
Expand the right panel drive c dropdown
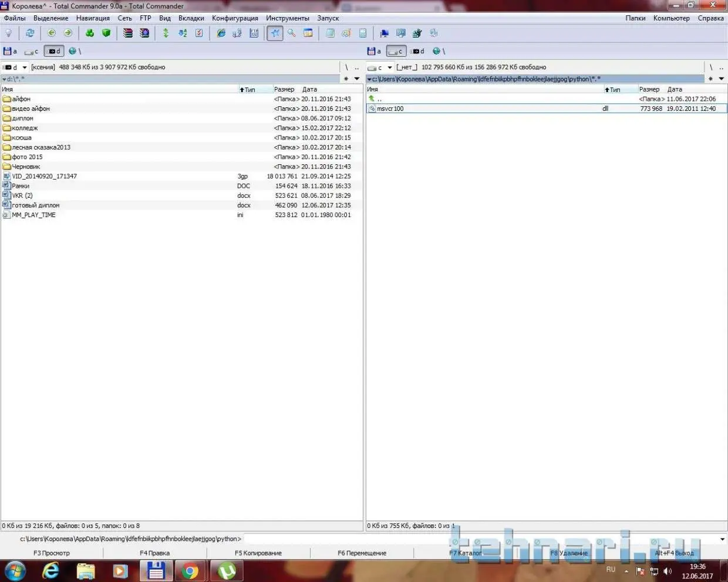click(390, 67)
